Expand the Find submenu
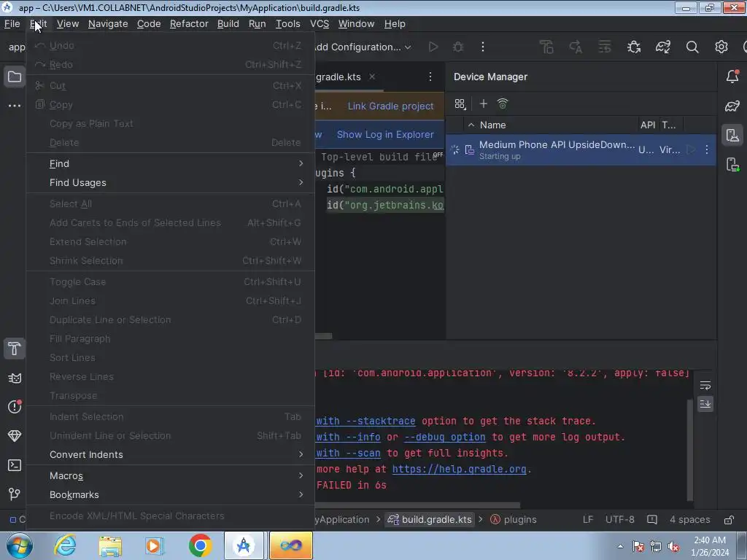The image size is (747, 560). [x=170, y=163]
